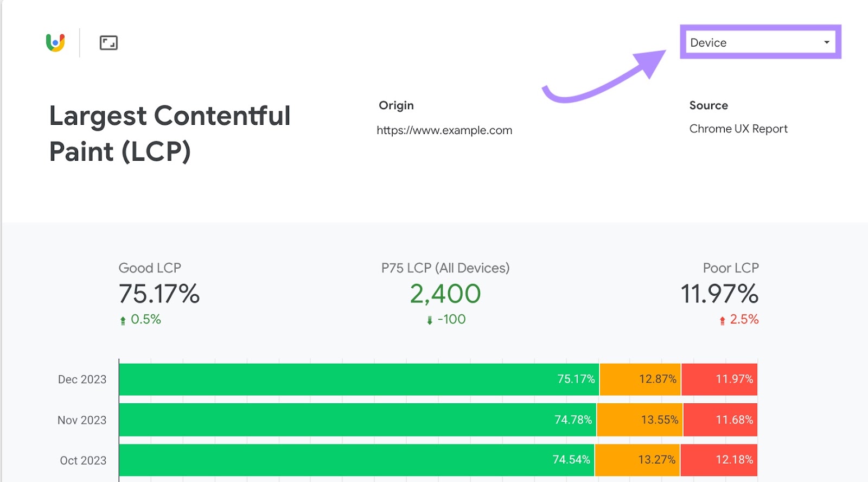This screenshot has width=868, height=482.
Task: Select the orange 12.87% bar segment
Action: [640, 379]
